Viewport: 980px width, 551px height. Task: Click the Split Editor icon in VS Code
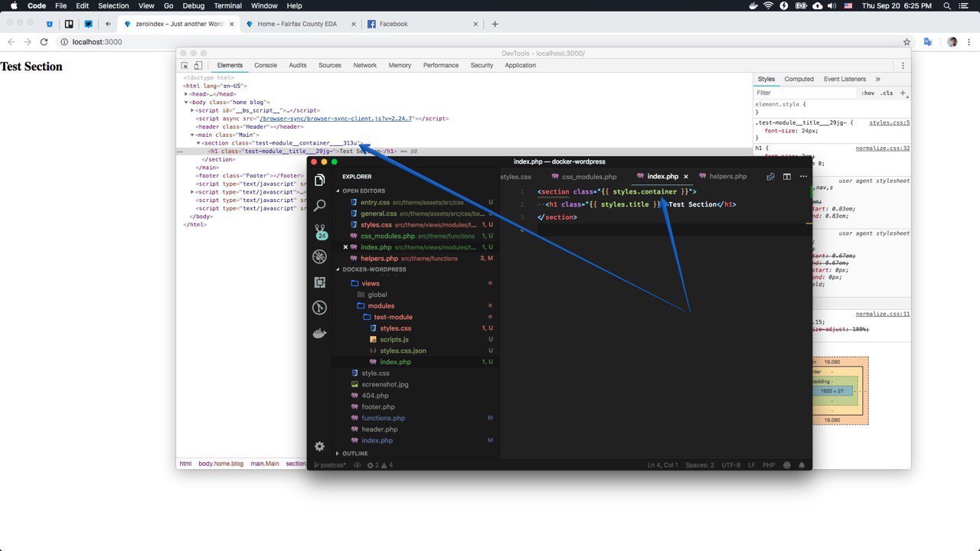point(786,176)
